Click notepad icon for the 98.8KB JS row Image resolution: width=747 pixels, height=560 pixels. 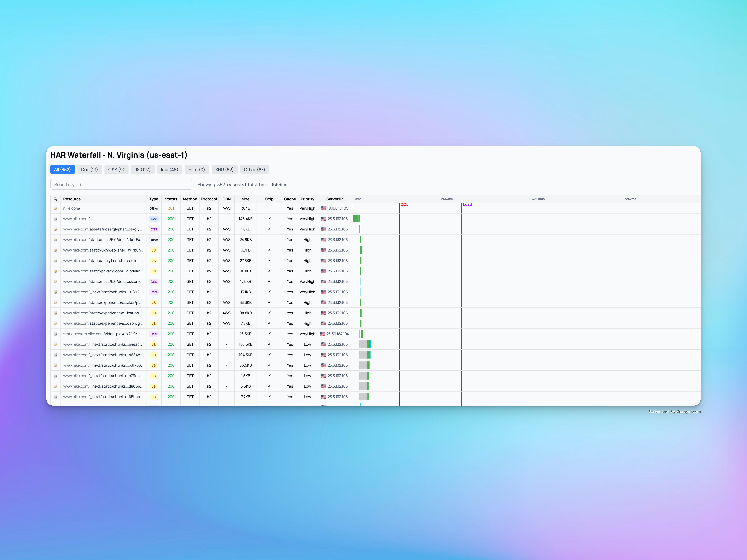(55, 313)
